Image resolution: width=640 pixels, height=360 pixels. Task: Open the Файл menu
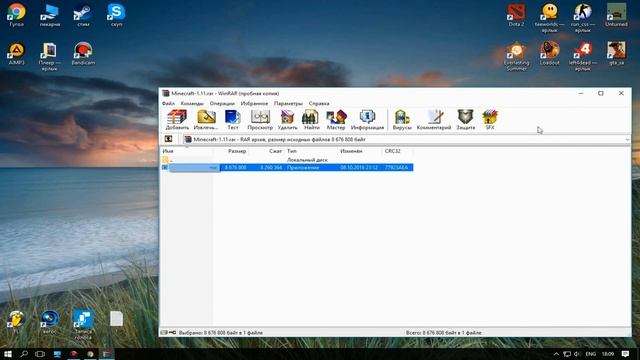(x=168, y=104)
